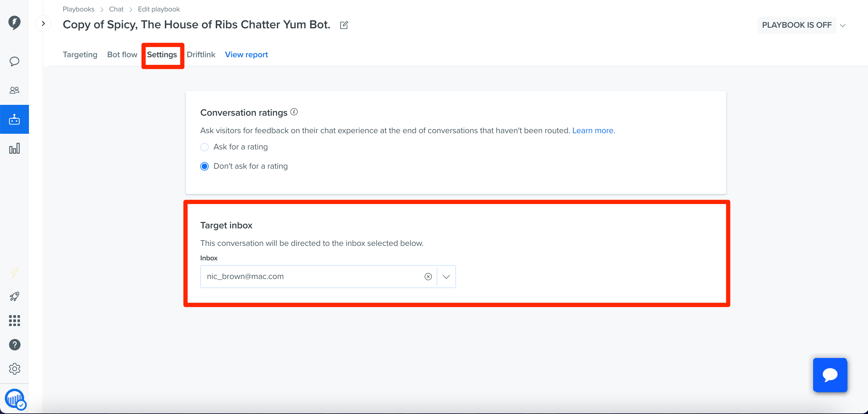Open the Contacts people sidebar icon
Screen dimensions: 868x414
pyautogui.click(x=14, y=90)
